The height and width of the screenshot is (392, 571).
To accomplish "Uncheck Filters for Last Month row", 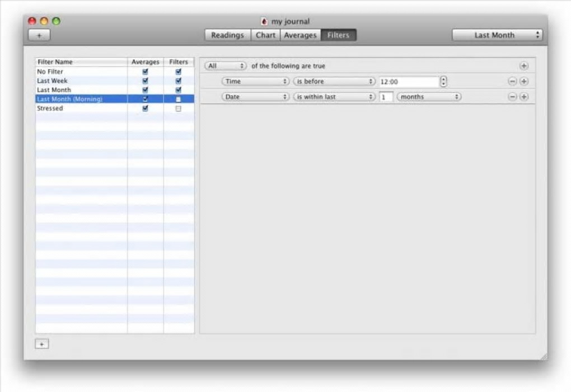I will pos(178,90).
